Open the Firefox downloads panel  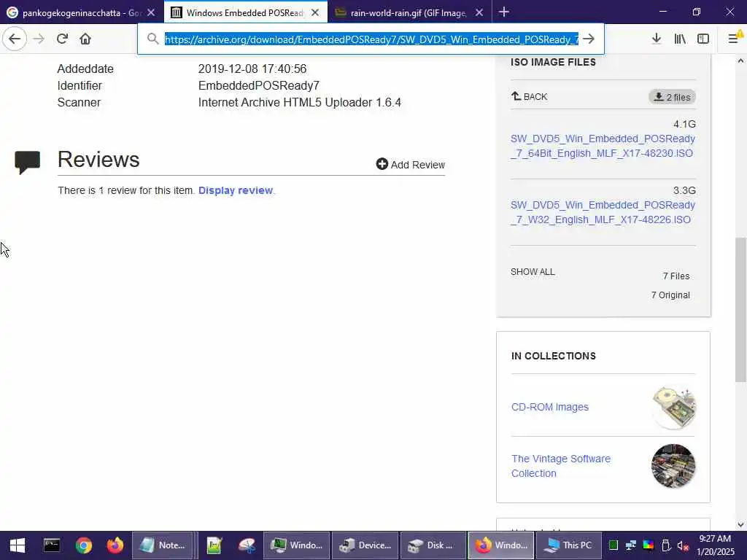657,39
